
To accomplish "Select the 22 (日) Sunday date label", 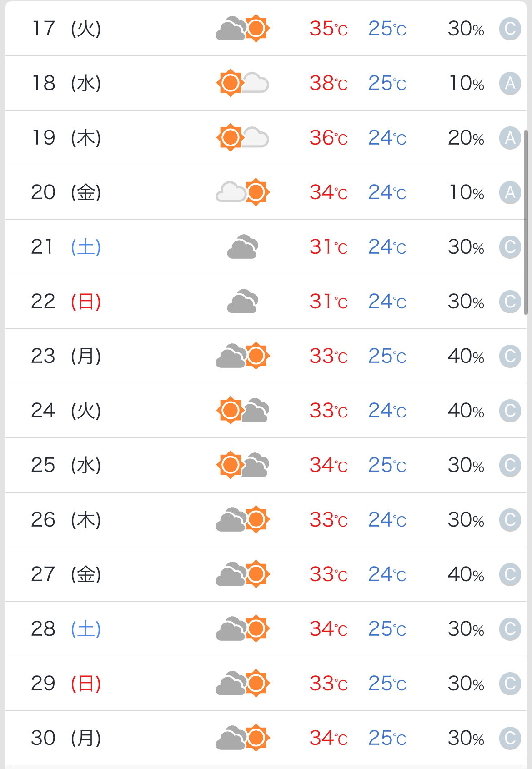I will pos(66,302).
